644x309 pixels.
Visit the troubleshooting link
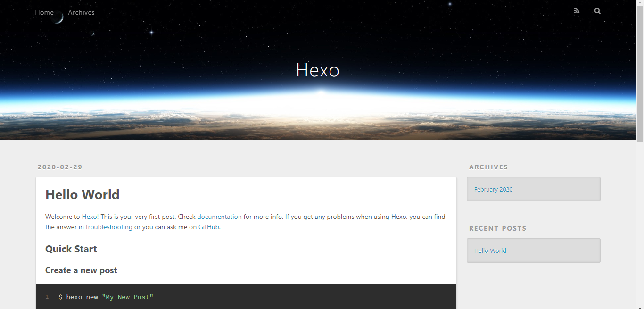[x=109, y=227]
